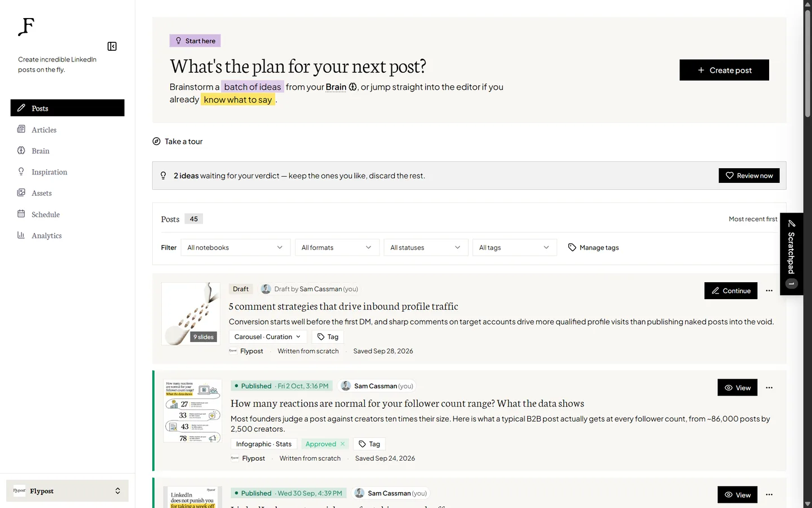Click Sam Cassman's avatar on the Wed 30 Sep post
This screenshot has width=812, height=508.
[x=359, y=493]
